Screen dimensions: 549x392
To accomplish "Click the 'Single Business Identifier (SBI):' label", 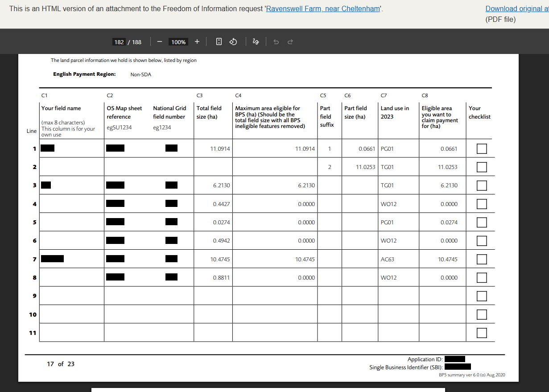I will coord(406,367).
